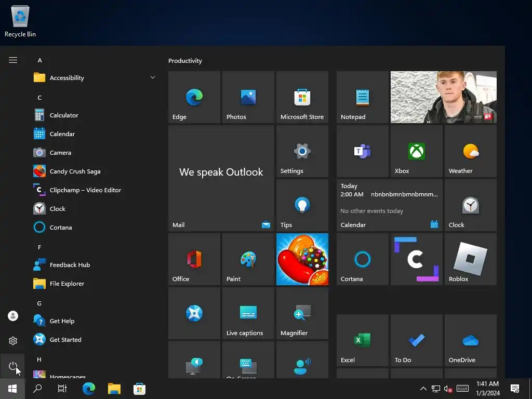Click the Productivity group heading
532x399 pixels.
(185, 61)
